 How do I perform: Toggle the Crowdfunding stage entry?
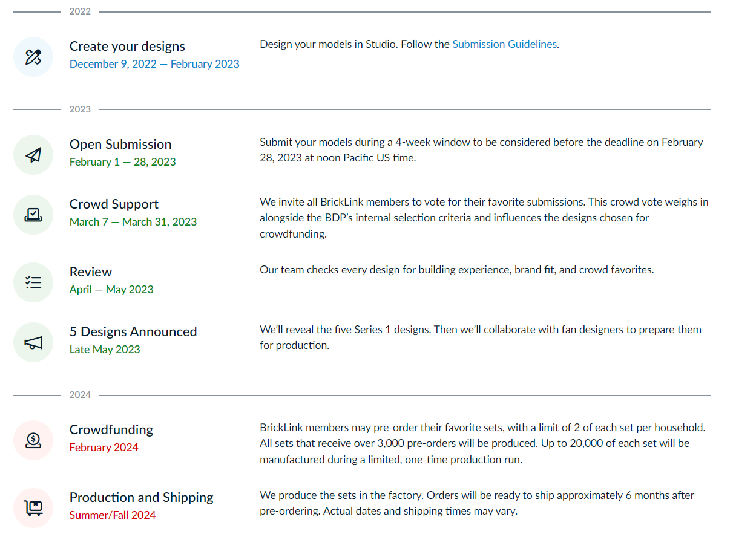pyautogui.click(x=111, y=429)
